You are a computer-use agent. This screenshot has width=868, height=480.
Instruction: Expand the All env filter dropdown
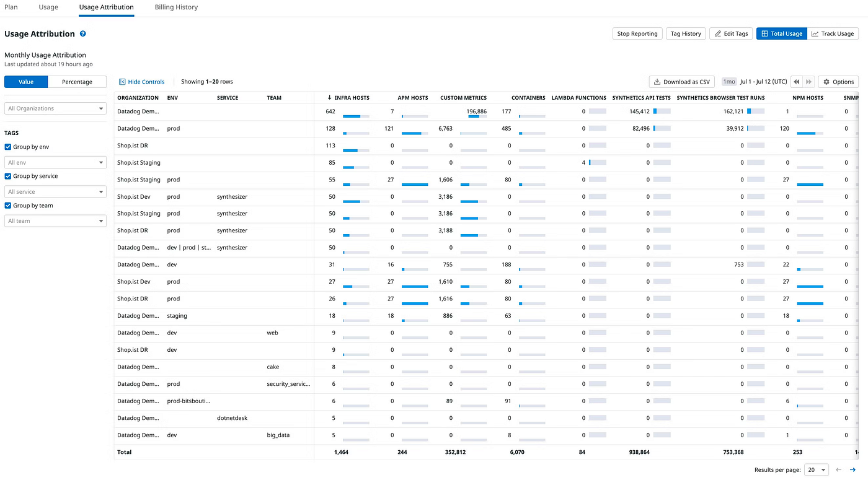(55, 162)
